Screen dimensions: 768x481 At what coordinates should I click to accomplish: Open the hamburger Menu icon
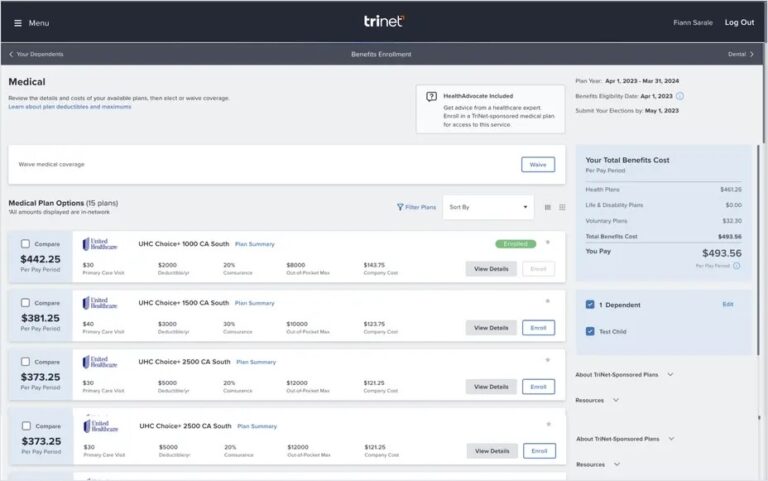point(17,23)
